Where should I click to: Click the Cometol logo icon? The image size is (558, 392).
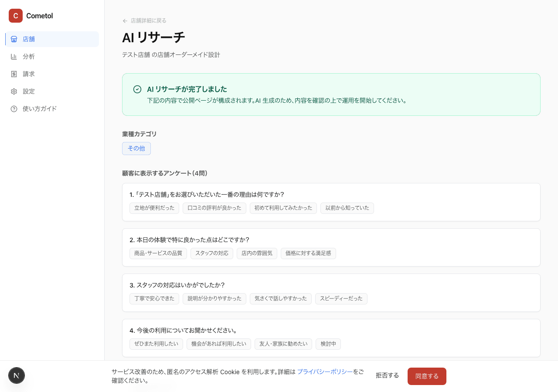16,16
